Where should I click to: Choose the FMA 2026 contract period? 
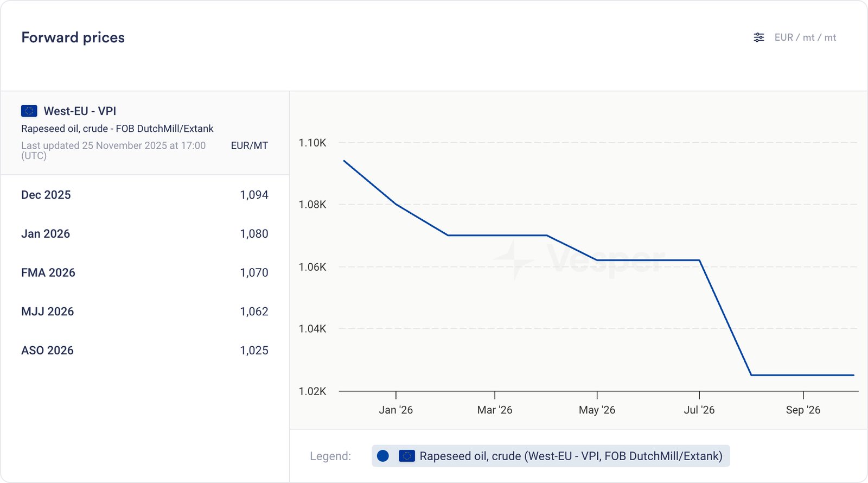48,272
